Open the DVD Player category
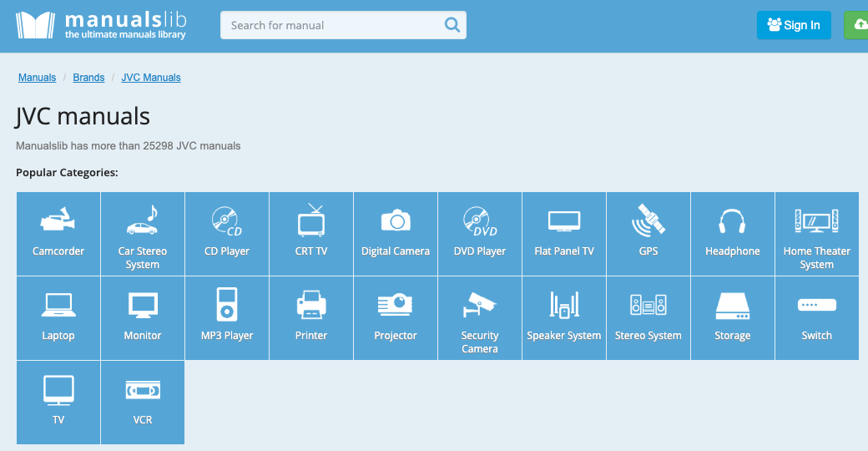 479,234
